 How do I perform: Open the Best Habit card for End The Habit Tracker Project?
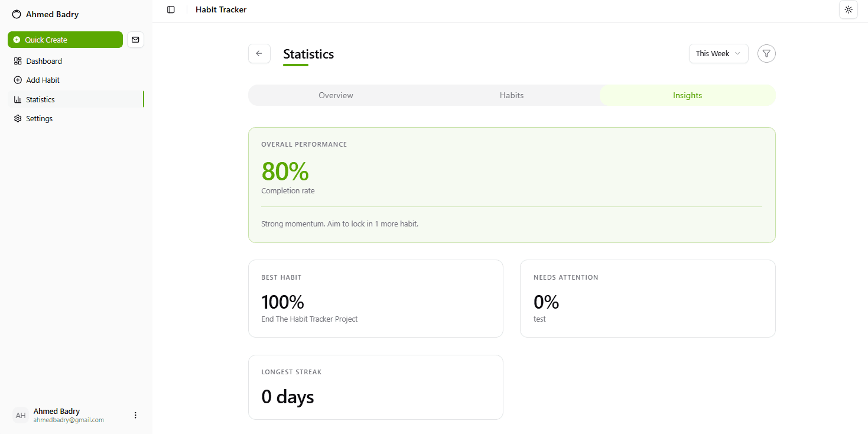click(376, 298)
